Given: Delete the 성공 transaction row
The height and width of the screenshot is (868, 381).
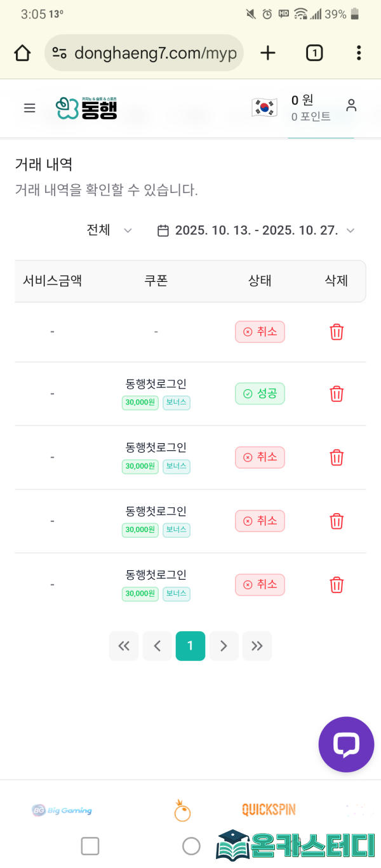Looking at the screenshot, I should point(337,394).
